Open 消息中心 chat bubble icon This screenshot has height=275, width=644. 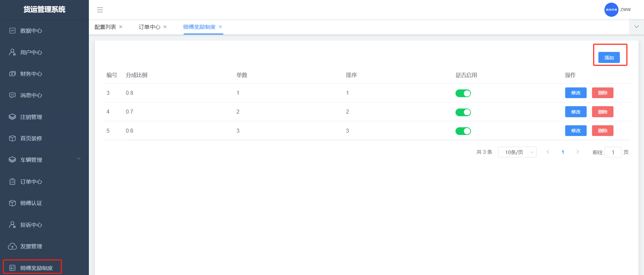[x=12, y=95]
